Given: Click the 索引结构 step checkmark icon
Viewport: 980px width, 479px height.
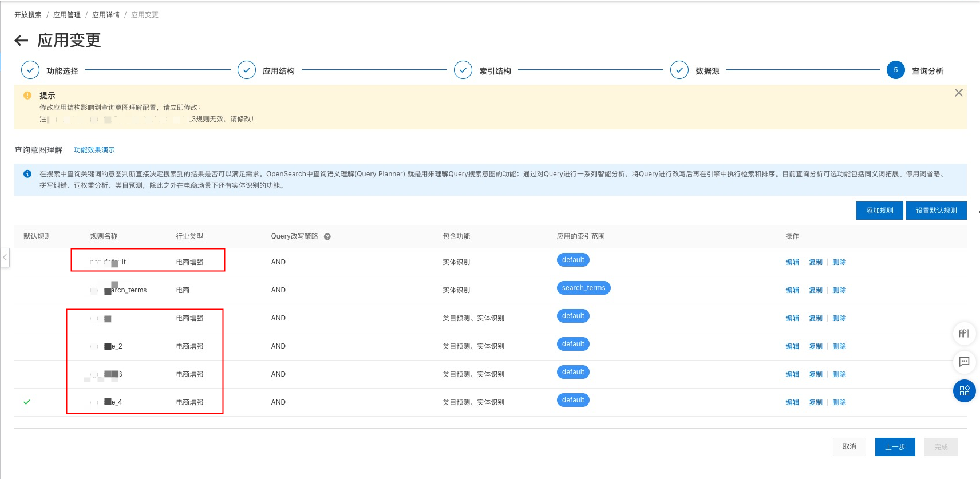Looking at the screenshot, I should [463, 70].
